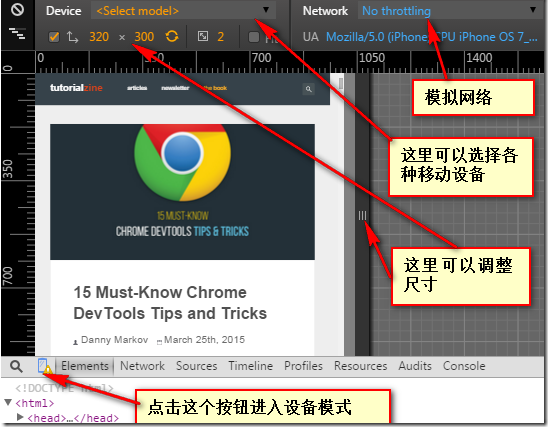Enable the screen resolution emulation checkbox
Image resolution: width=548 pixels, height=429 pixels.
[x=54, y=37]
